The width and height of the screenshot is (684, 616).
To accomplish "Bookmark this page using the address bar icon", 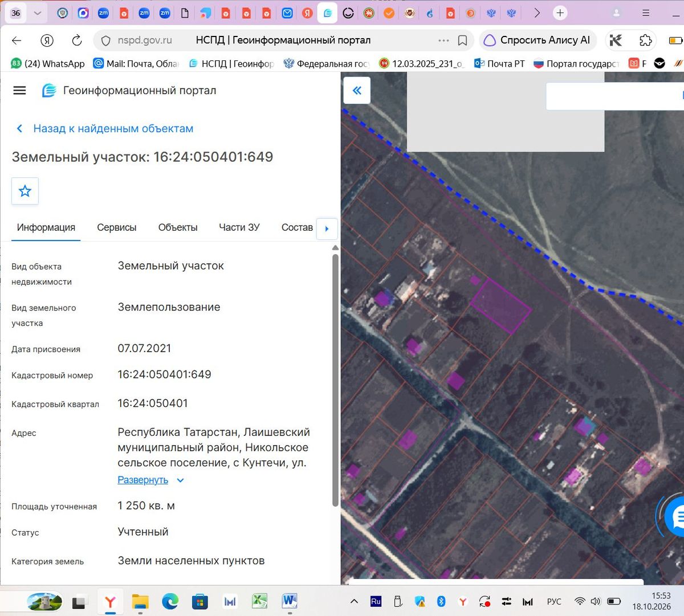I will [x=463, y=40].
